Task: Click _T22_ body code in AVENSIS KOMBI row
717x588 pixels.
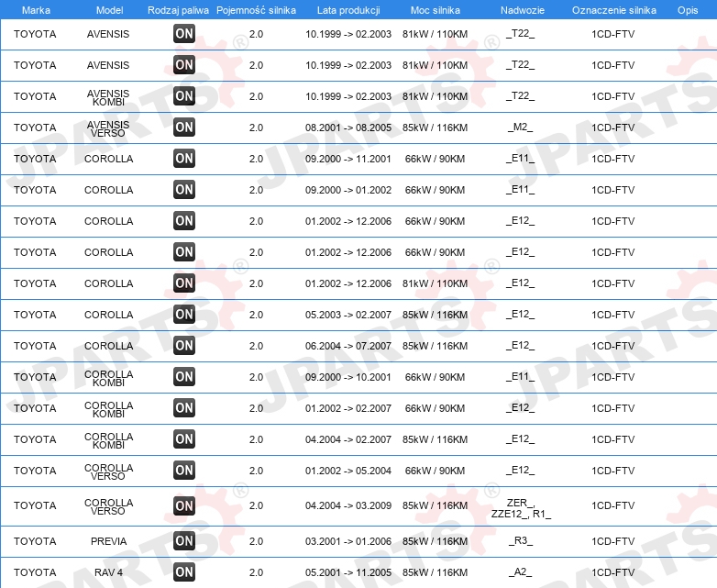Action: [521, 96]
